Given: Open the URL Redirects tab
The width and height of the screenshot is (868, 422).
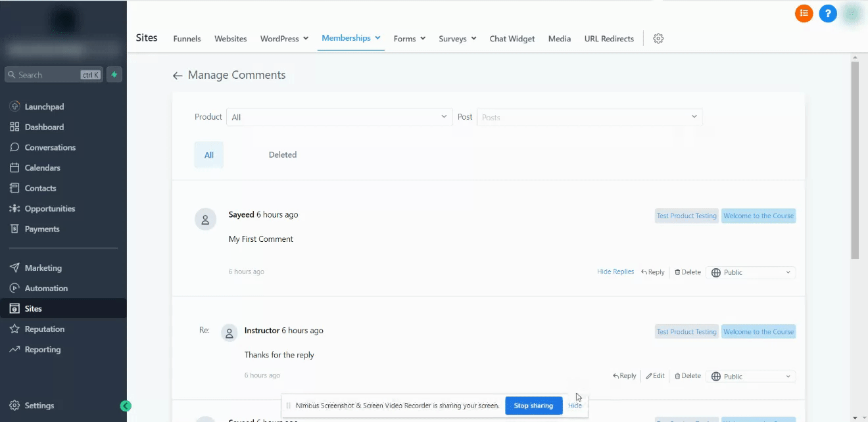Looking at the screenshot, I should coord(609,39).
